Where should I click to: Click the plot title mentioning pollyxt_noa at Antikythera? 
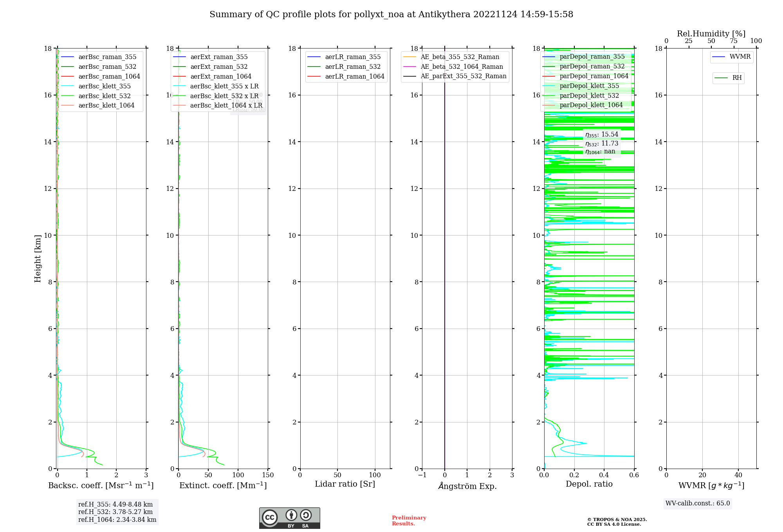(391, 14)
